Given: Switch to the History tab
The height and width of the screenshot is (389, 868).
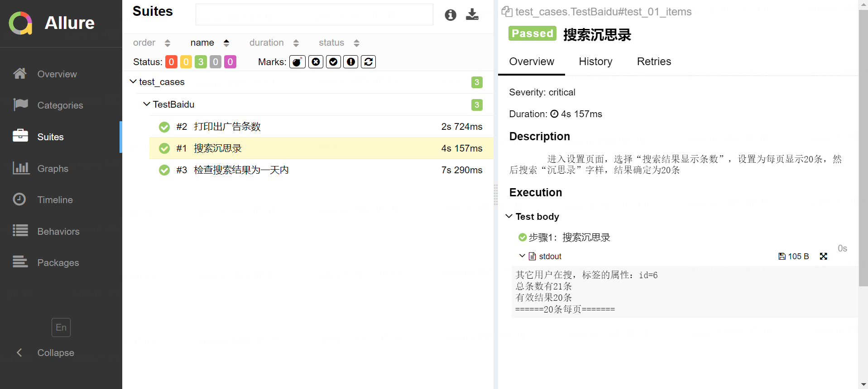Looking at the screenshot, I should (595, 62).
